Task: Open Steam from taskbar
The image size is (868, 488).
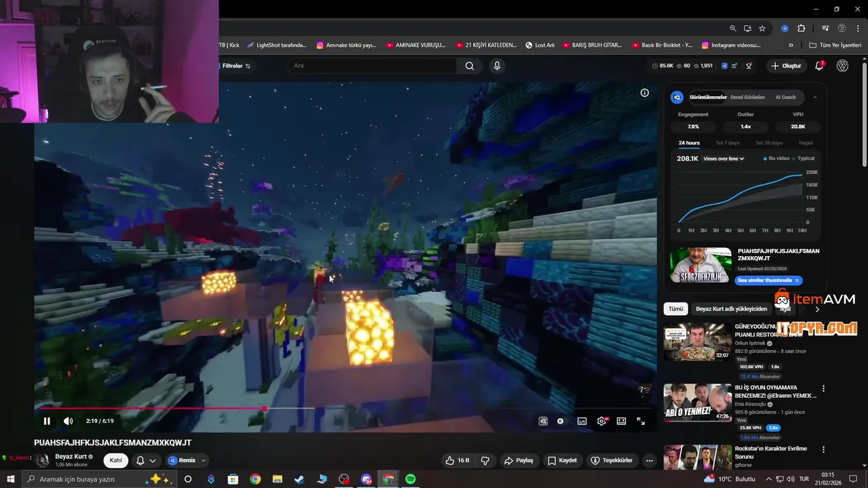Action: (299, 479)
